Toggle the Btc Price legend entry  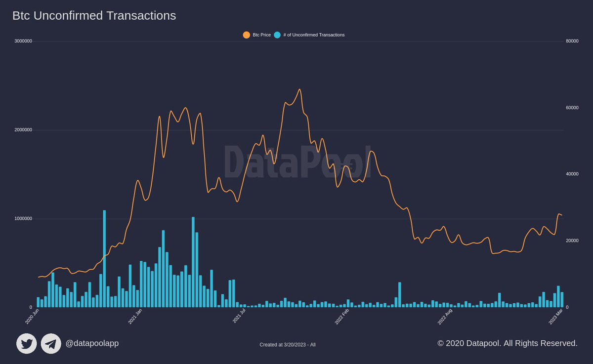click(x=257, y=35)
